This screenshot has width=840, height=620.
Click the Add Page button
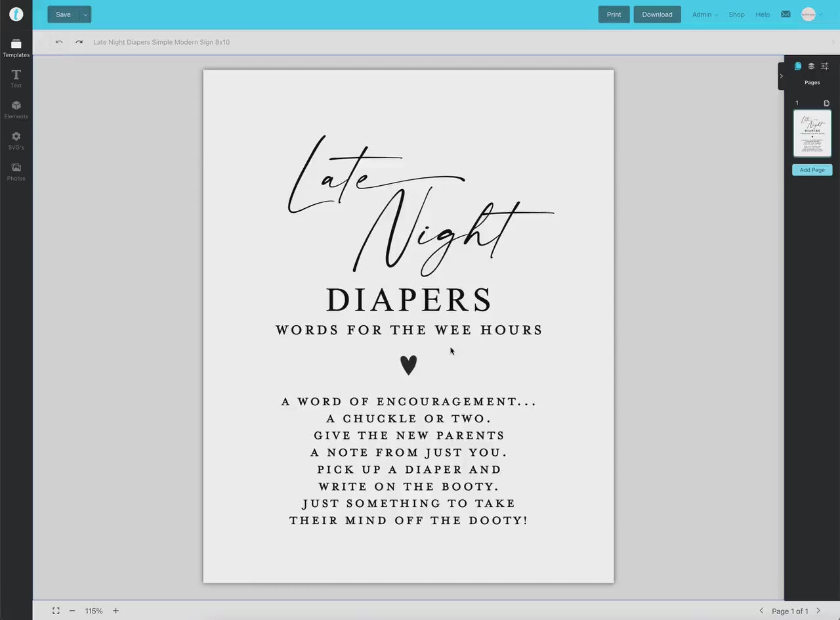(812, 170)
